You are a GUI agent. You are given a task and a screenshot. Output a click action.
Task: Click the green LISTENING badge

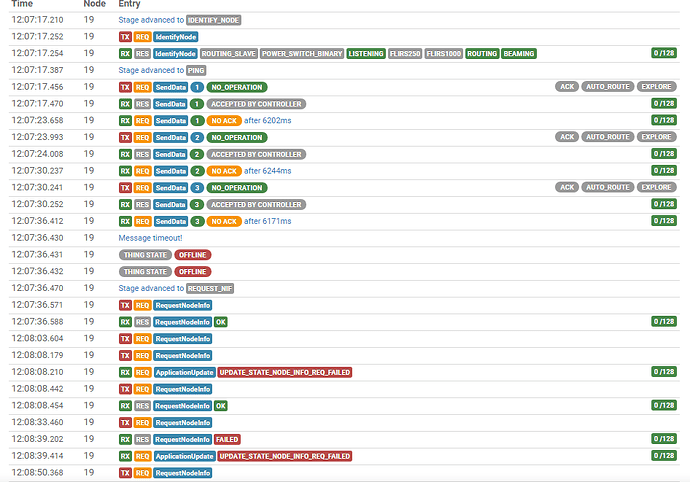[366, 54]
